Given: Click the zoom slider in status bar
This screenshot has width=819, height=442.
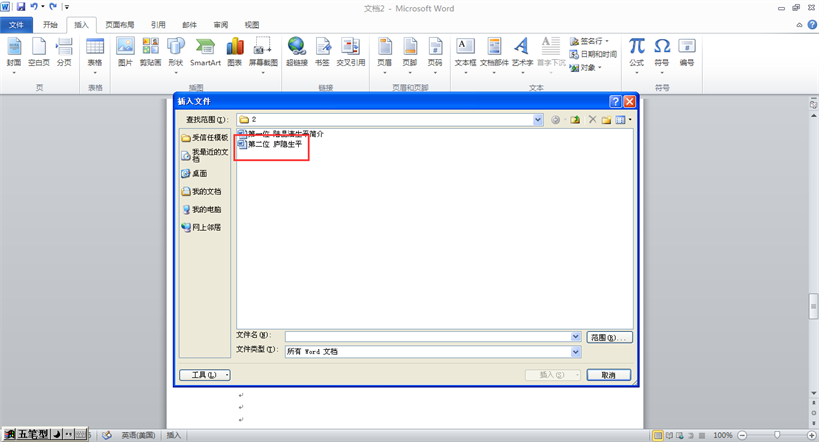Looking at the screenshot, I should [777, 435].
